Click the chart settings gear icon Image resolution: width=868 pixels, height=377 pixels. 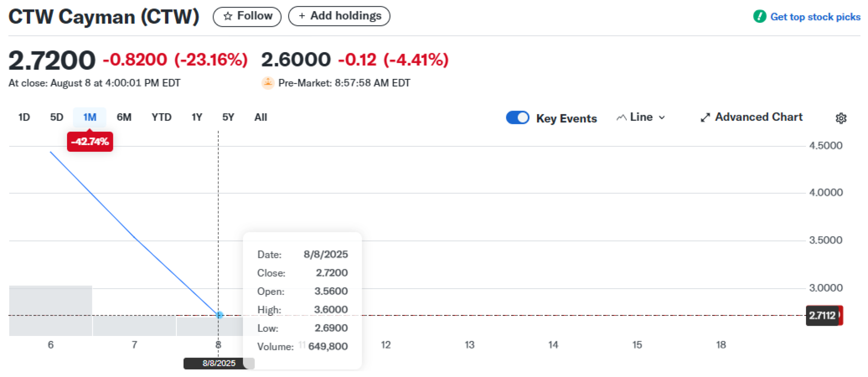841,118
